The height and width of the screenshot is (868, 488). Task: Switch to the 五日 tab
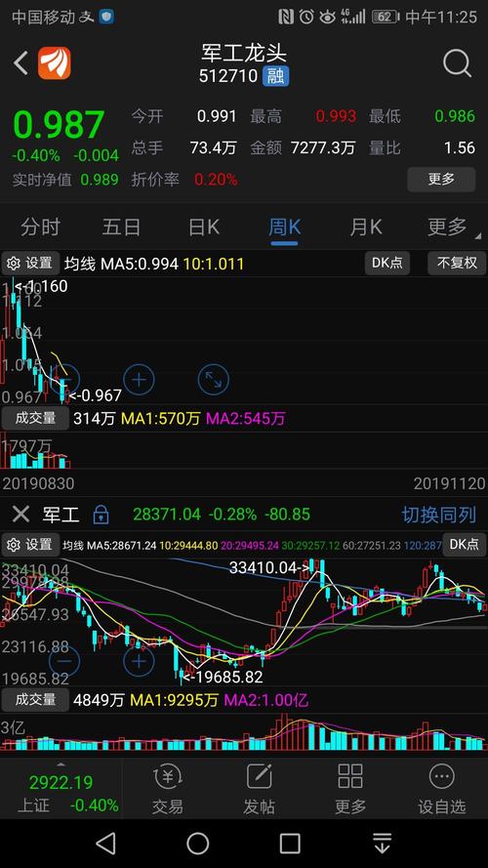pos(121,227)
